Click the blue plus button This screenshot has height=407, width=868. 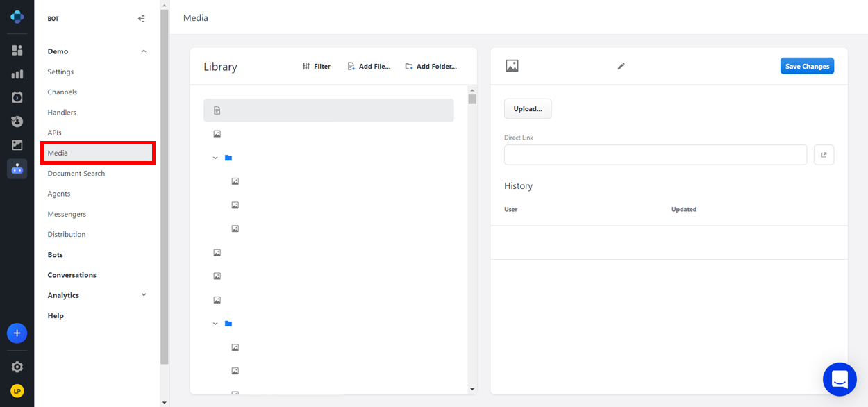[17, 333]
